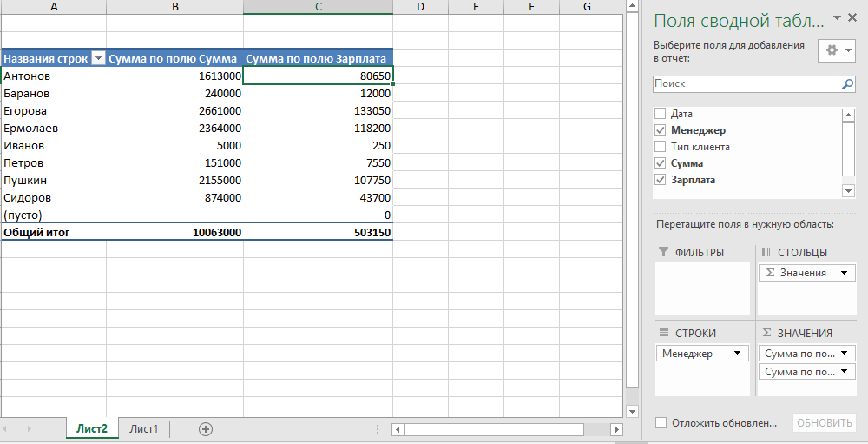The height and width of the screenshot is (444, 868).
Task: Close the PivotTable fields pane
Action: pos(852,17)
